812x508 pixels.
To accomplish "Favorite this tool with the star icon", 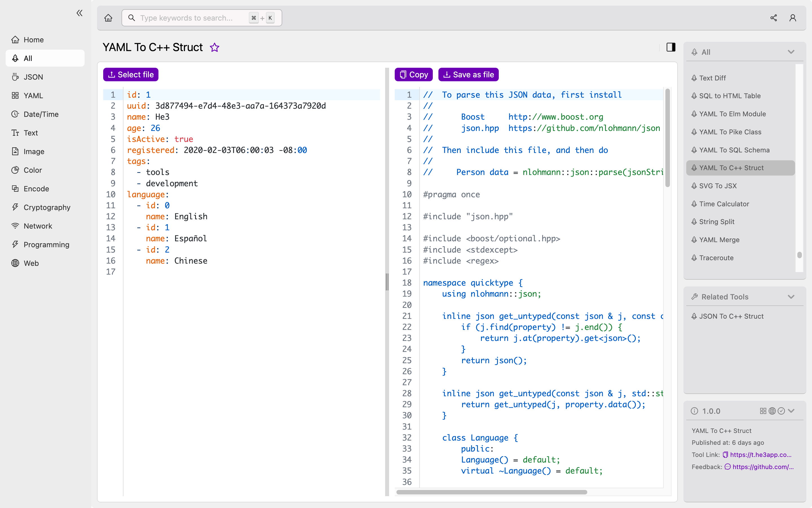I will [214, 47].
